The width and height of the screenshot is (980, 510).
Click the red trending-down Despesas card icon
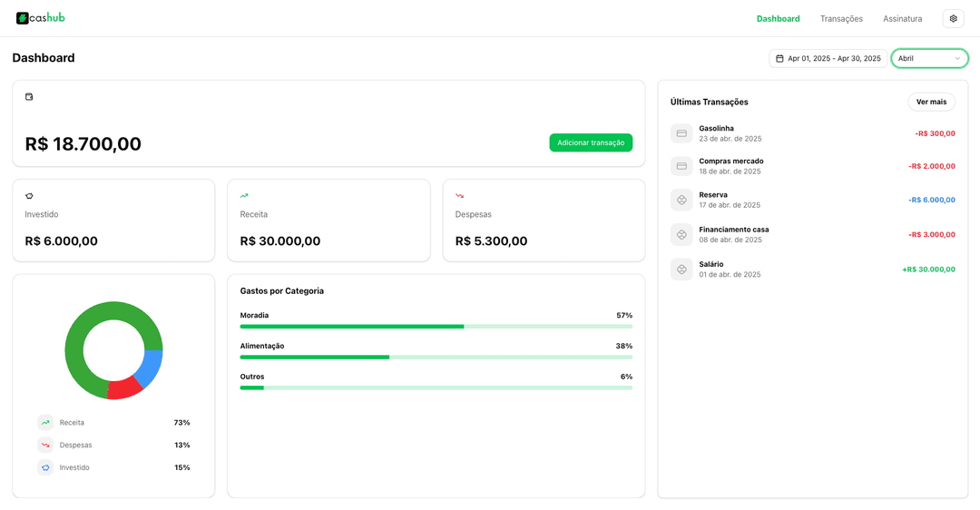(x=459, y=196)
